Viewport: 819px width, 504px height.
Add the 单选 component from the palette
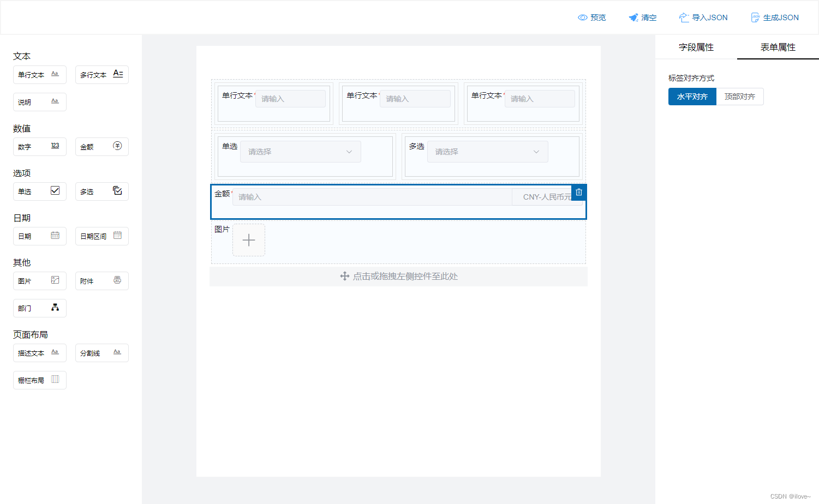pos(40,191)
